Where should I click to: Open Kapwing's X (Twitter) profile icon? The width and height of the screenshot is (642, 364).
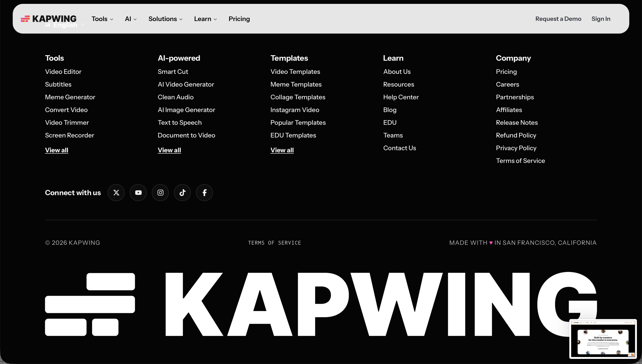click(116, 193)
